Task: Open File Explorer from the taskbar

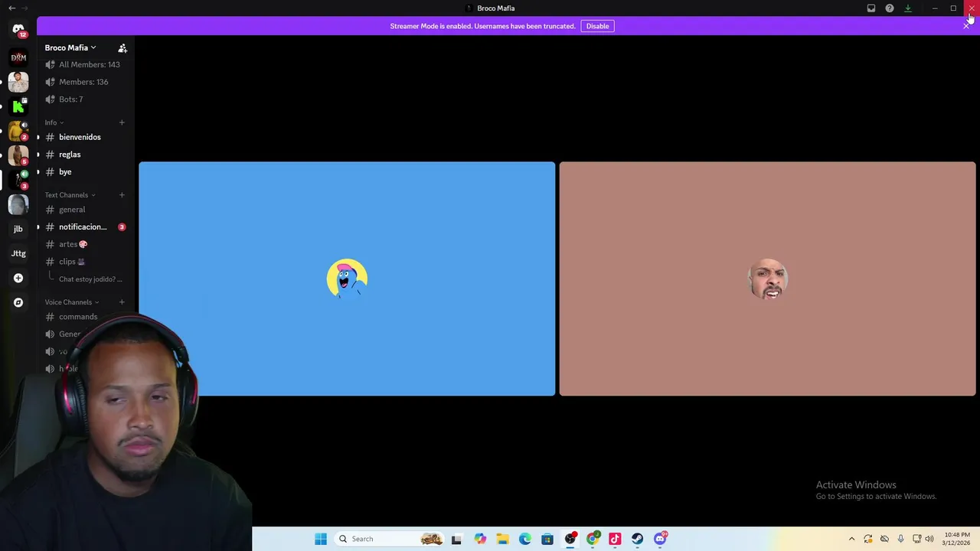Action: [502, 539]
